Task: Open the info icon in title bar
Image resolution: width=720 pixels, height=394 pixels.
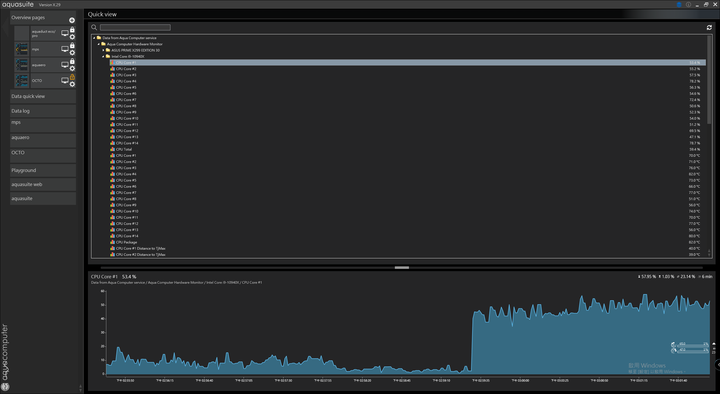Action: (688, 5)
